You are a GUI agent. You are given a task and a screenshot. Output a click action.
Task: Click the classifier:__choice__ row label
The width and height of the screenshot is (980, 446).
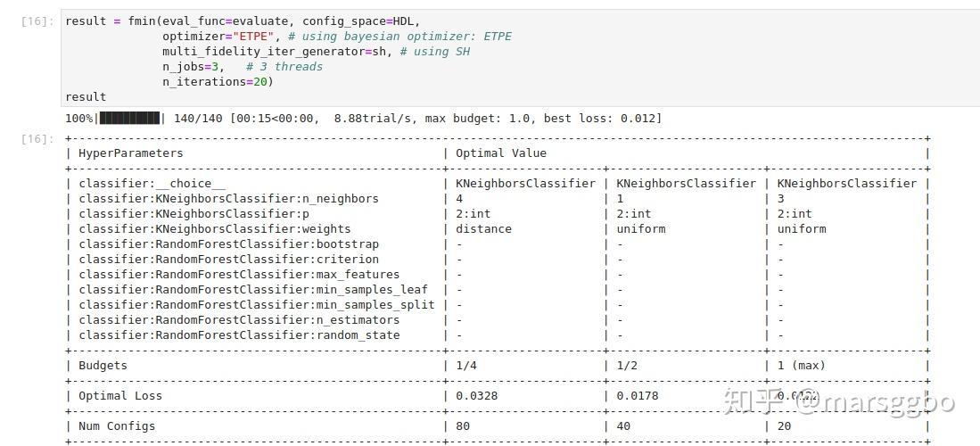(152, 184)
